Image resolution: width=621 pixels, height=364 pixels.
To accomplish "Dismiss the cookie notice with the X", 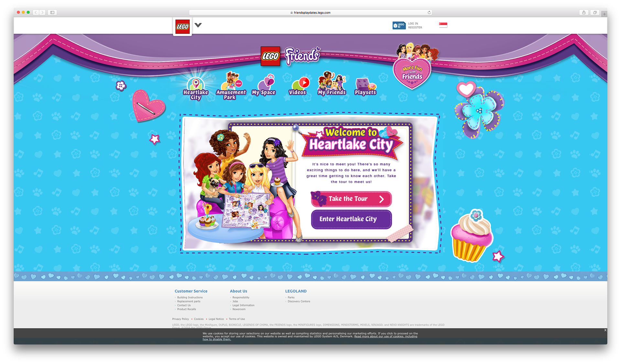I will (605, 330).
